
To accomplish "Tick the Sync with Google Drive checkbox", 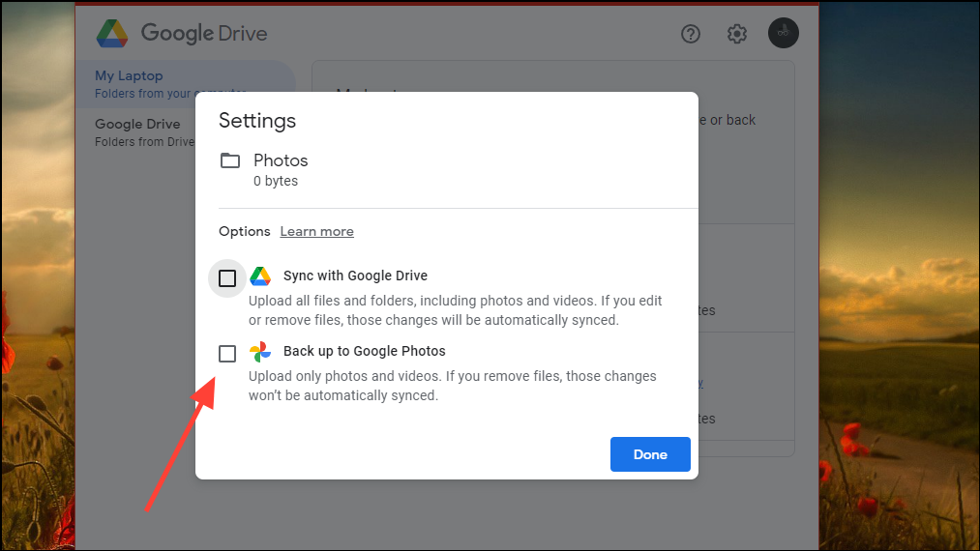I will pyautogui.click(x=227, y=278).
